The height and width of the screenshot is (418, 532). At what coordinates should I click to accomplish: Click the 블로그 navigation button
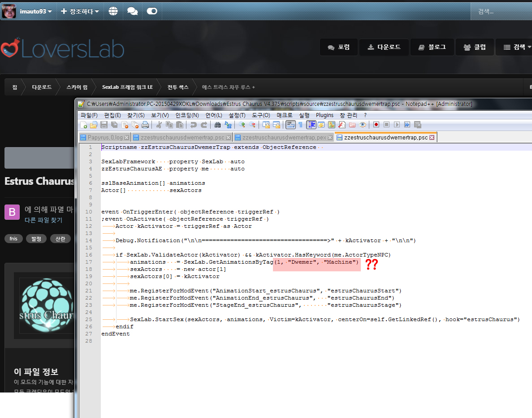coord(432,47)
